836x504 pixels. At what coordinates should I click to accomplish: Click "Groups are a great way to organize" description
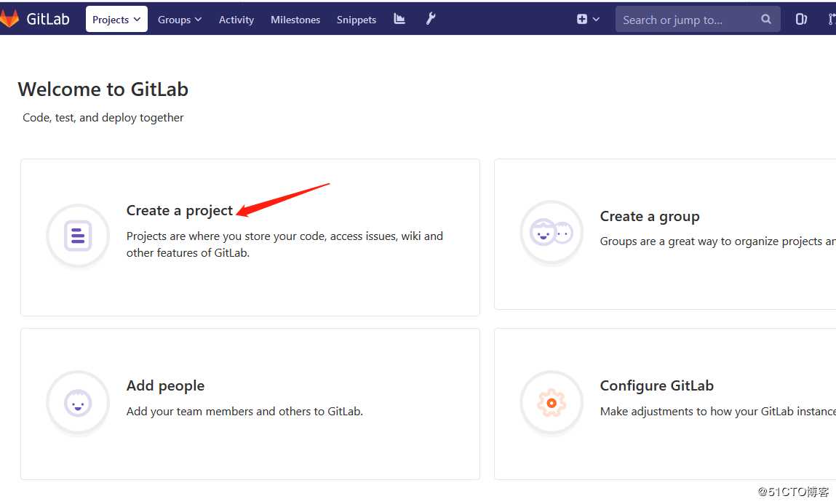(x=717, y=242)
